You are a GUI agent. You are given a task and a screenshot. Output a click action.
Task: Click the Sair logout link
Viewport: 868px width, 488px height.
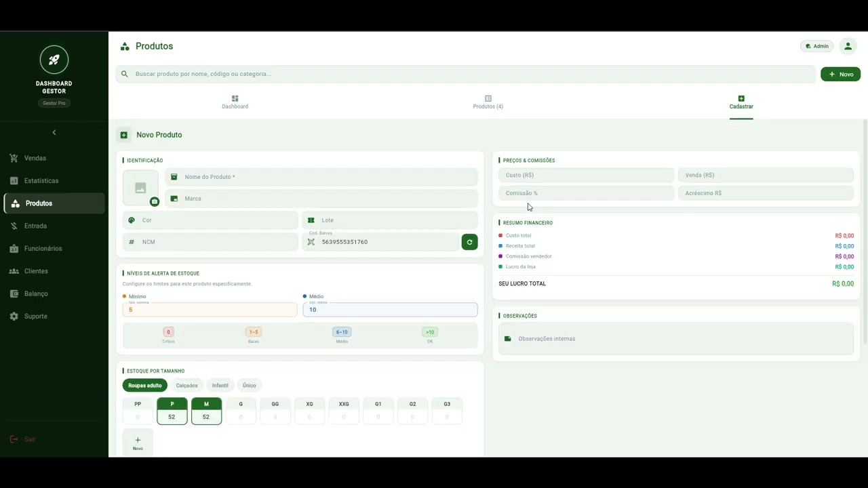tap(23, 439)
